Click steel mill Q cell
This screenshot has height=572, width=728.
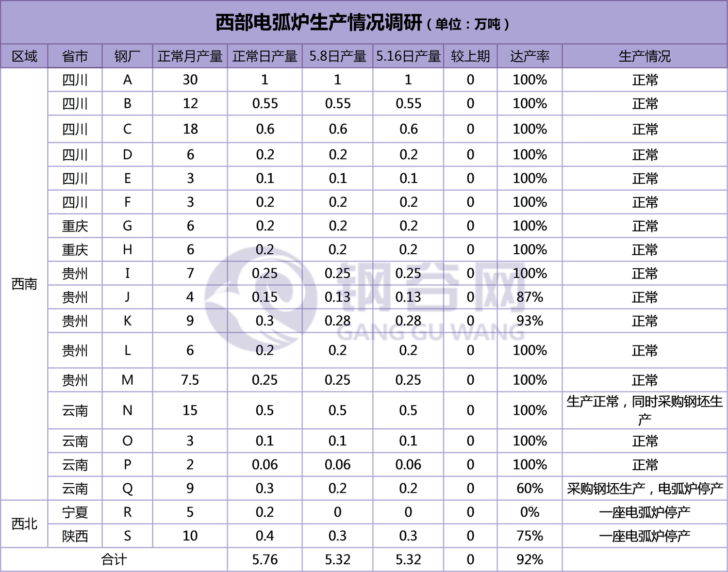[x=127, y=489]
